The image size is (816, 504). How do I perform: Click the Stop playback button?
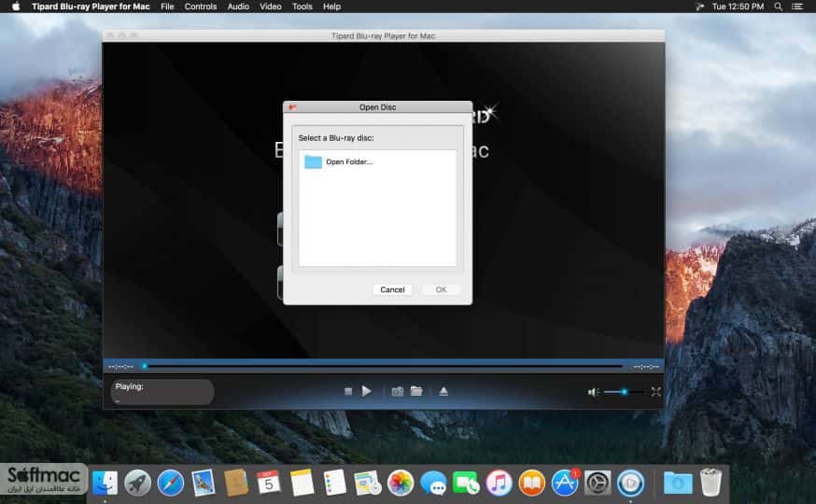point(348,391)
